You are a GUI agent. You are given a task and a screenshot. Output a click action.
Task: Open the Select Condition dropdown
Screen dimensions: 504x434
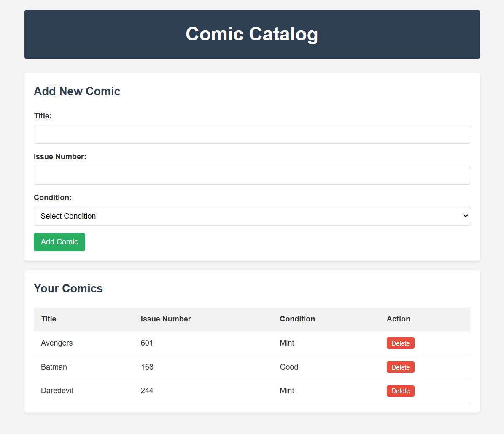point(252,216)
